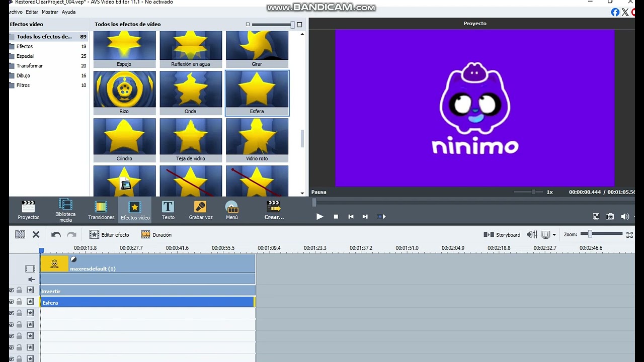This screenshot has height=362, width=644.
Task: Click the preview seek bar handle
Action: coord(314,203)
